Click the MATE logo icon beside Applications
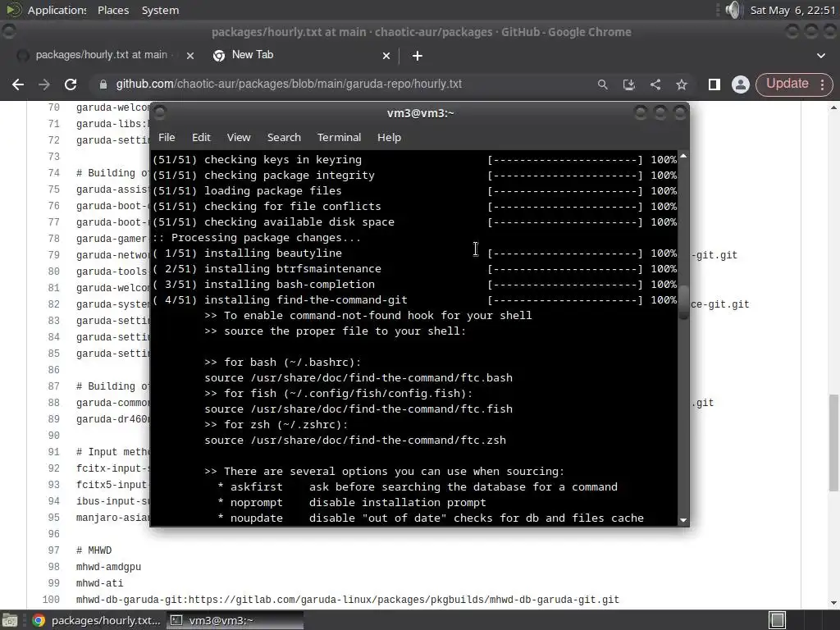The height and width of the screenshot is (630, 840). [x=13, y=10]
